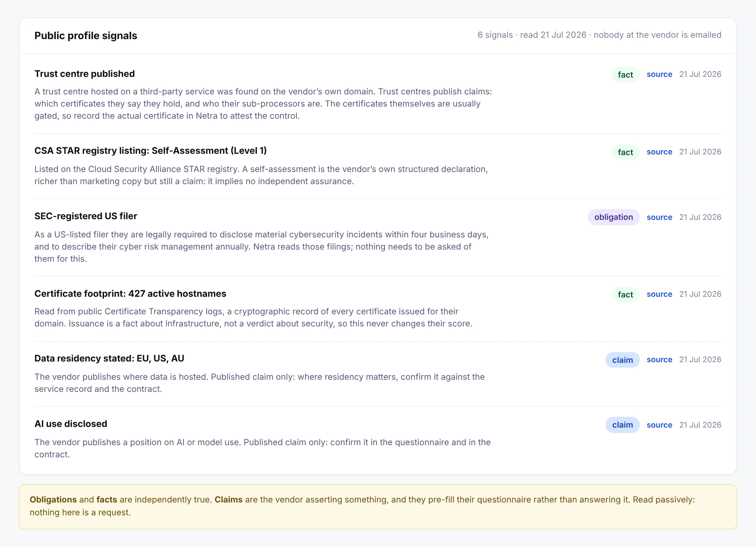Click the fact badge on Certificate footprint row

click(x=625, y=294)
